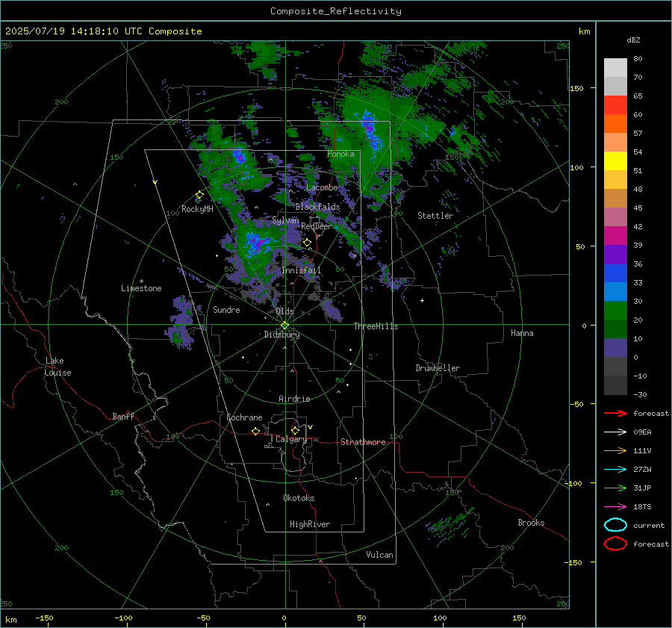Click the storm cell core west of RedDeer
This screenshot has height=628, width=672.
258,242
